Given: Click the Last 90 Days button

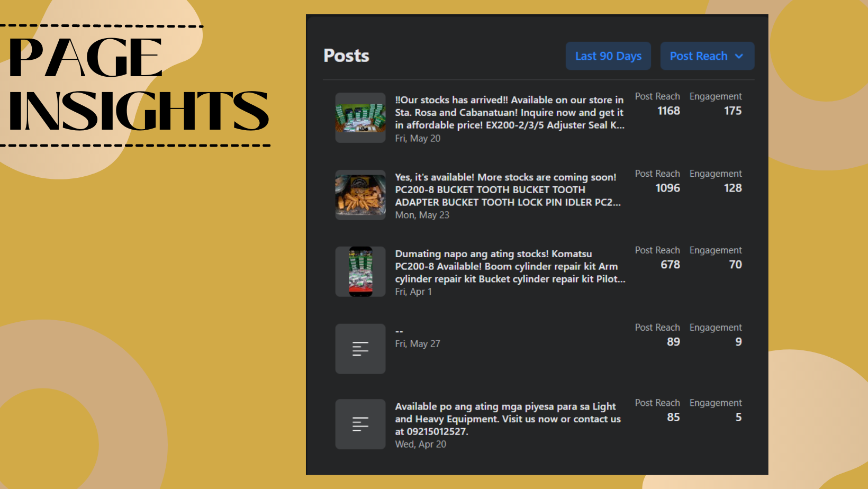Looking at the screenshot, I should (608, 56).
